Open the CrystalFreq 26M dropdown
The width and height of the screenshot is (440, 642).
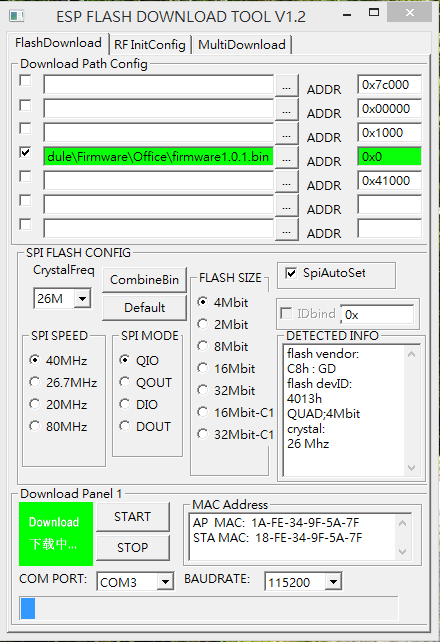tap(82, 298)
